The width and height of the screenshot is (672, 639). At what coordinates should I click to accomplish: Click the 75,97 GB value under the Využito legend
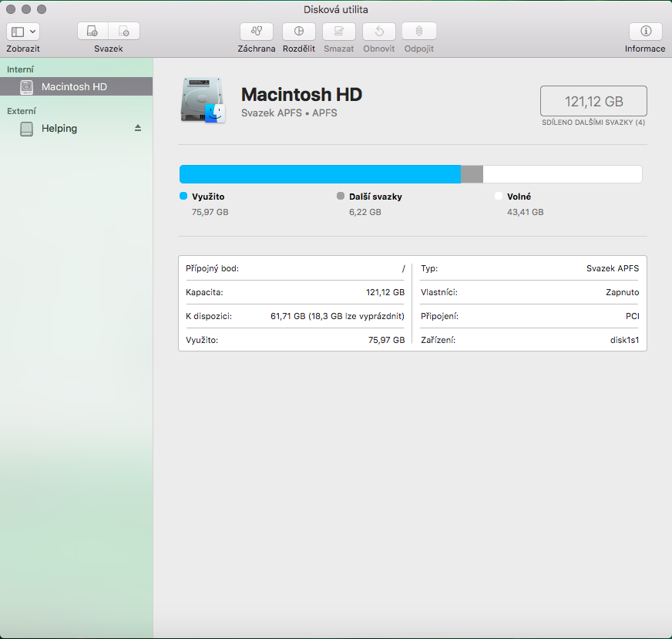tap(210, 212)
